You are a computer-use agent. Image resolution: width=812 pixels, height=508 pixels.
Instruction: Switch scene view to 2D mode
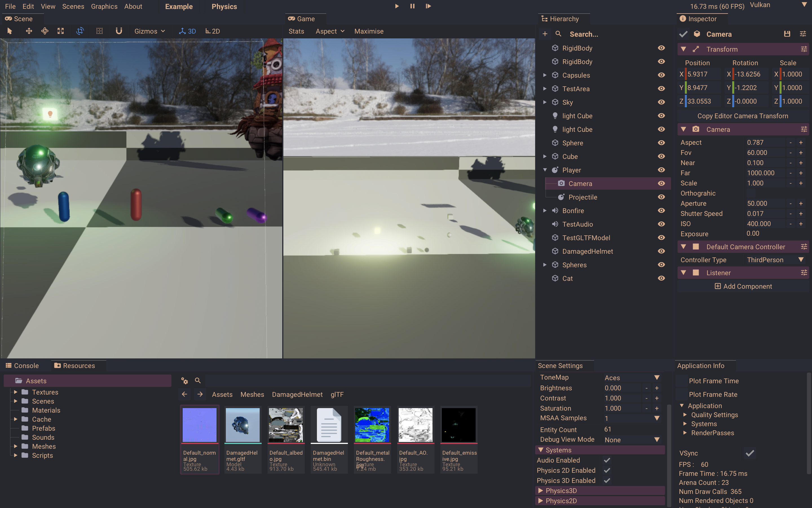click(213, 31)
